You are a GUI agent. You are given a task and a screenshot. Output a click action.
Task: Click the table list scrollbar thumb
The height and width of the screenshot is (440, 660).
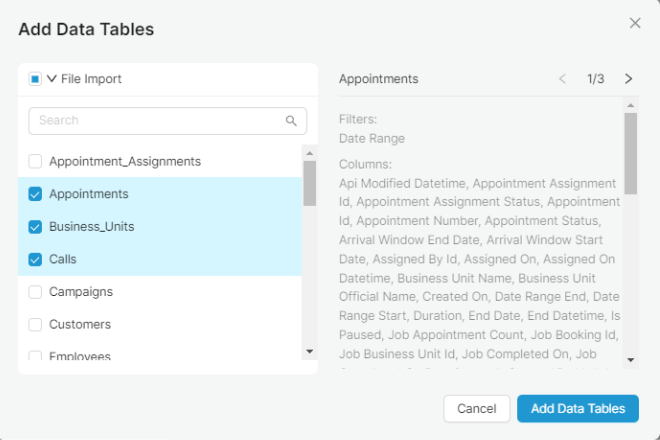pos(309,184)
